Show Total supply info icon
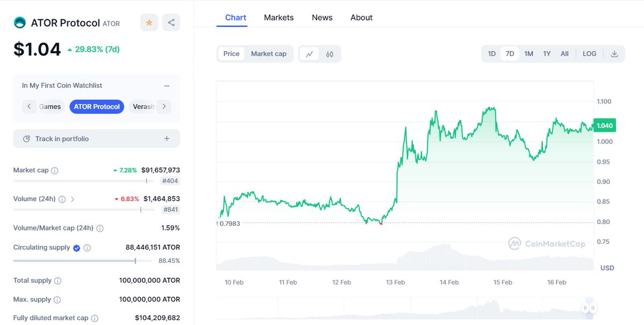Image resolution: width=644 pixels, height=325 pixels. pyautogui.click(x=58, y=280)
